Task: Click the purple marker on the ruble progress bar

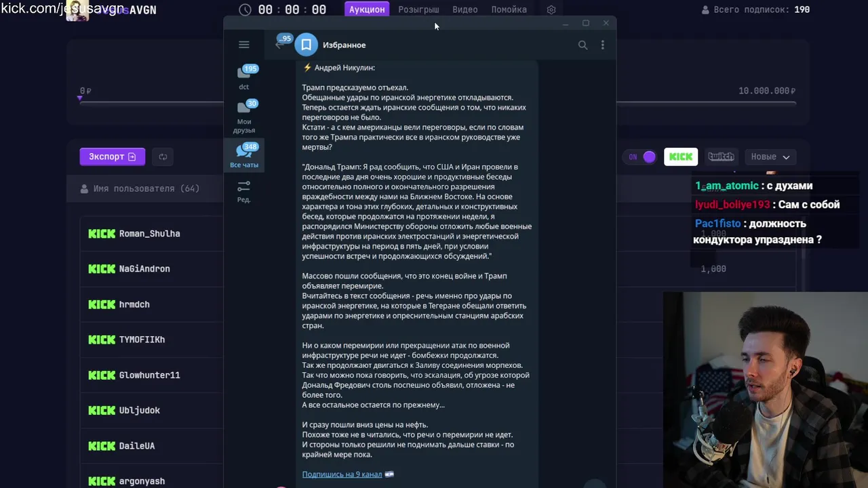Action: [x=80, y=98]
